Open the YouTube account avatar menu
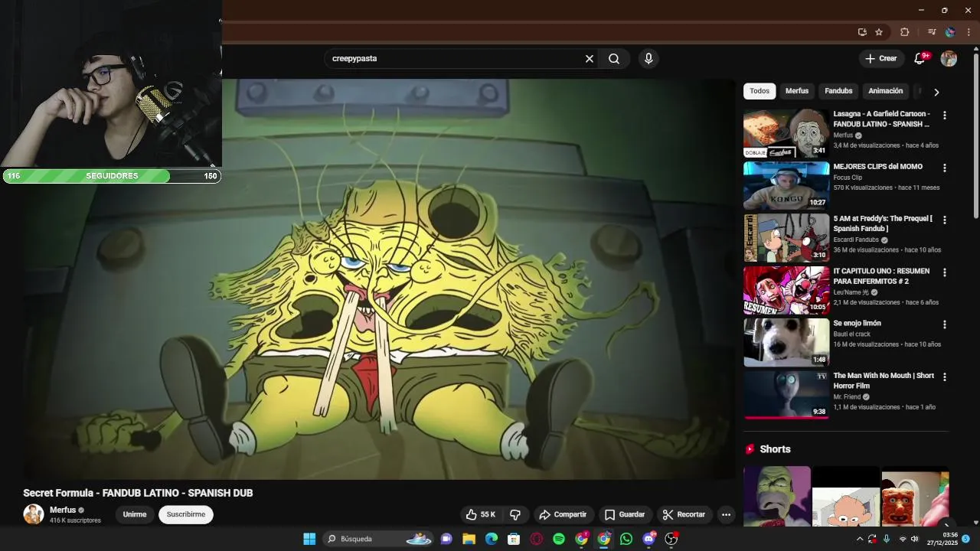 click(949, 59)
